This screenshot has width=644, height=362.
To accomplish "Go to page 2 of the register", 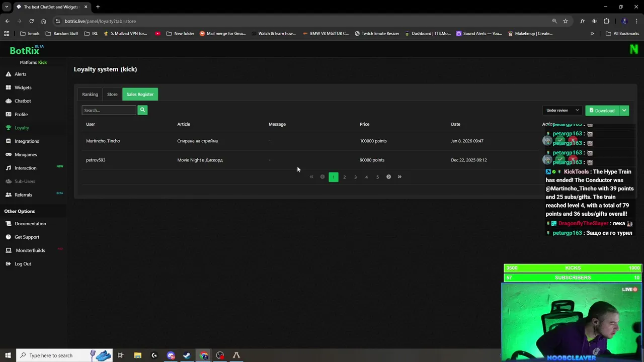I will click(x=344, y=177).
